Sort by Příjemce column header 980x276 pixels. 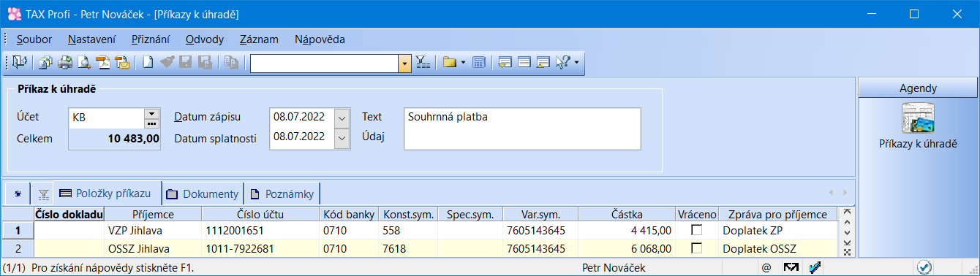coord(153,214)
